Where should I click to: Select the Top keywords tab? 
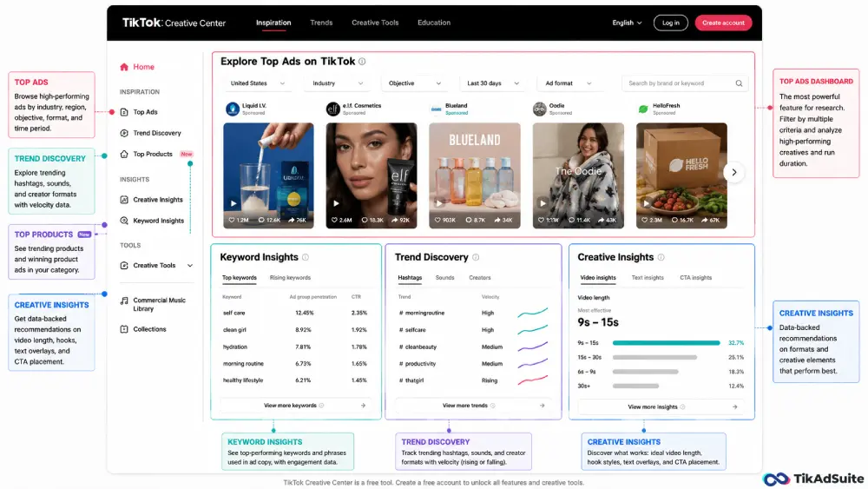pos(240,277)
